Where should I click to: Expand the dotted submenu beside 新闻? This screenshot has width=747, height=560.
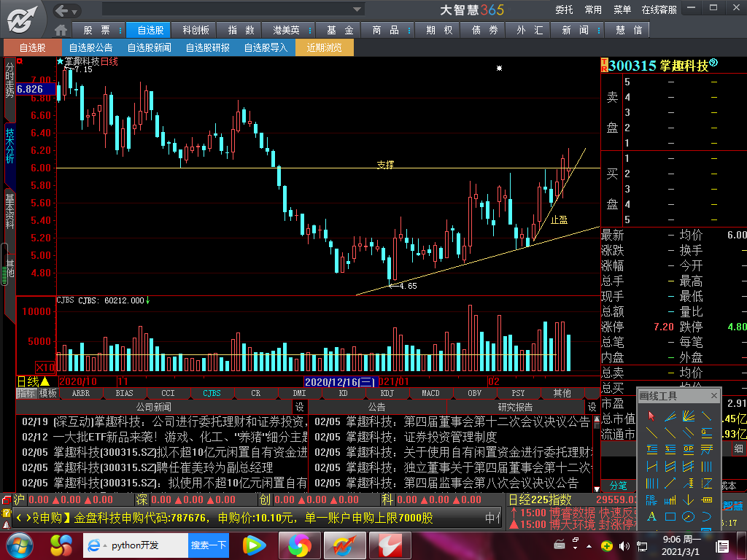point(599,31)
